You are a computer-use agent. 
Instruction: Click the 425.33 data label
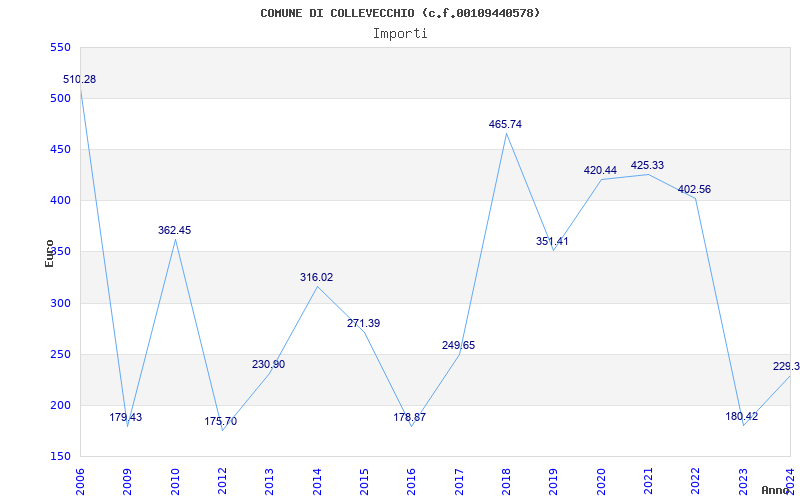coord(647,165)
